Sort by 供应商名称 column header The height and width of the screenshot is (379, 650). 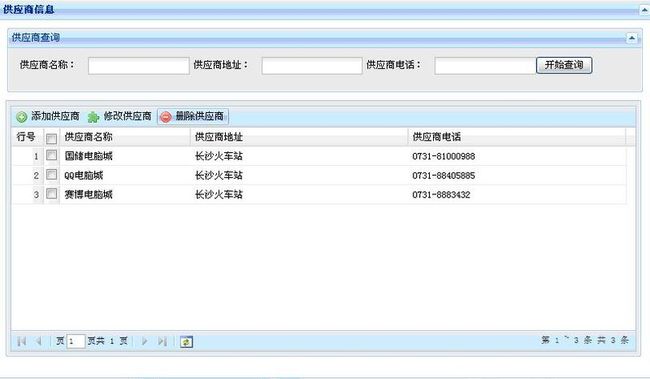(125, 137)
